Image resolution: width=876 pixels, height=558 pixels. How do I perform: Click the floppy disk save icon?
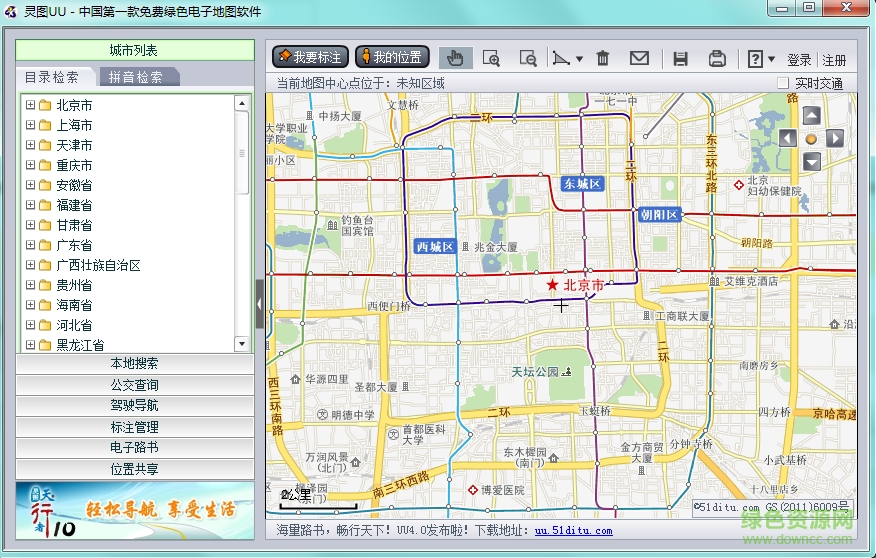(680, 58)
